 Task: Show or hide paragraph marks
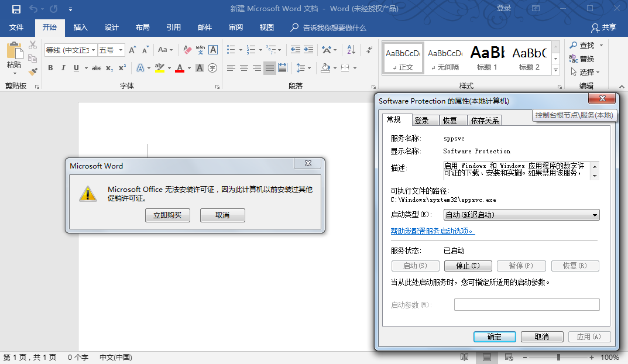click(369, 50)
